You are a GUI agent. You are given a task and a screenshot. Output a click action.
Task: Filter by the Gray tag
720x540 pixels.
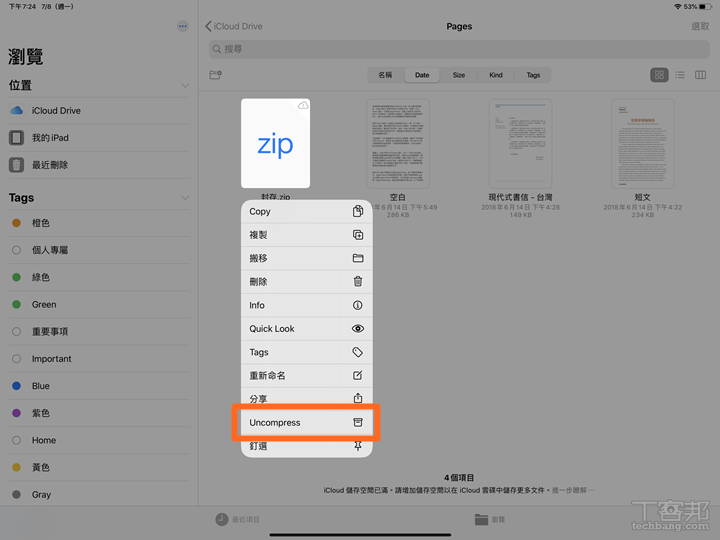coord(99,495)
